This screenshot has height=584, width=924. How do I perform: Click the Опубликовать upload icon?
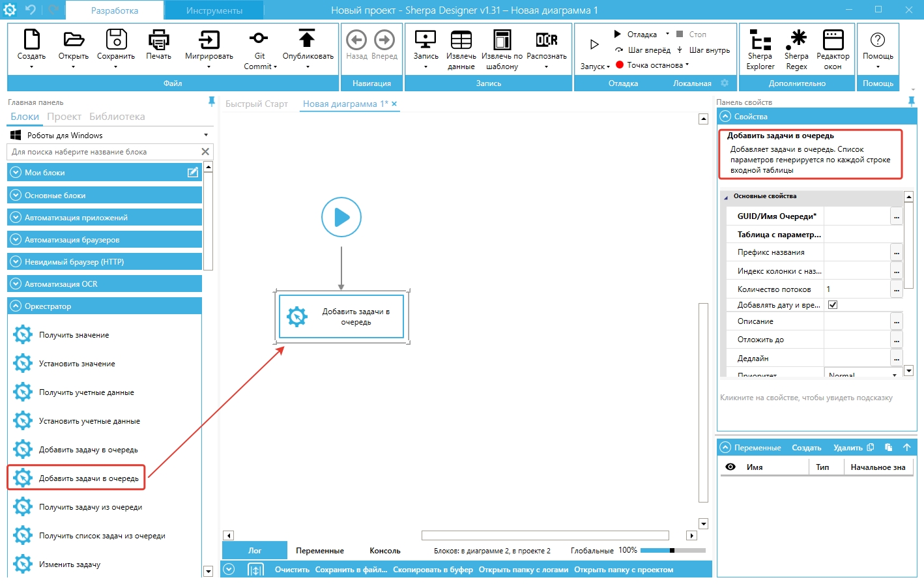tap(307, 39)
